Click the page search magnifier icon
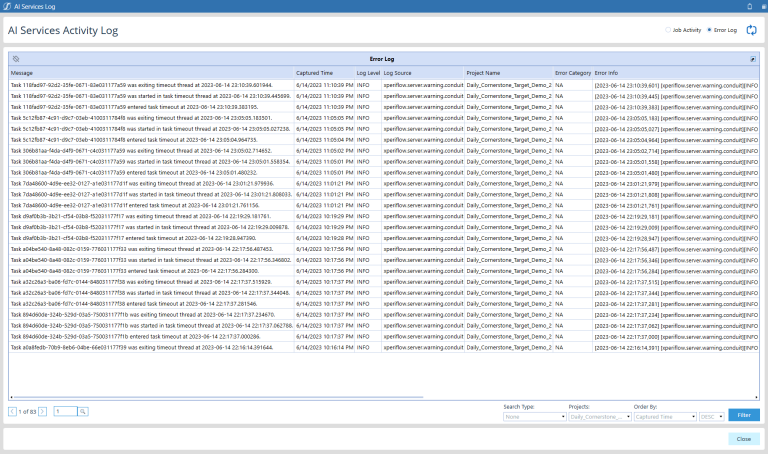Screen dimensions: 768x454 click(83, 411)
